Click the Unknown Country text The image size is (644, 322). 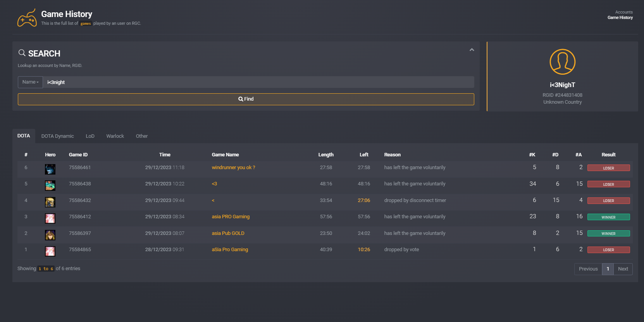click(x=562, y=102)
